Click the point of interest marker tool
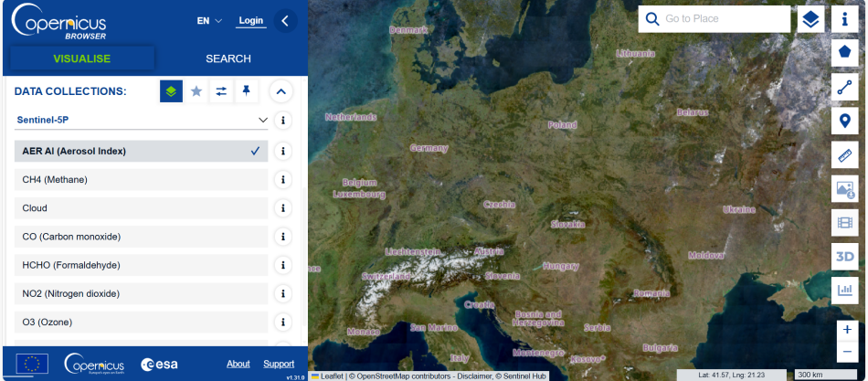The height and width of the screenshot is (381, 868). [x=844, y=122]
